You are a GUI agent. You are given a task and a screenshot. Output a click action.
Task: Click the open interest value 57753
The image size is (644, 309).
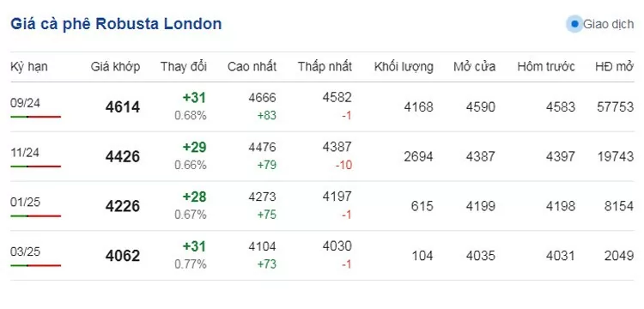coord(616,107)
